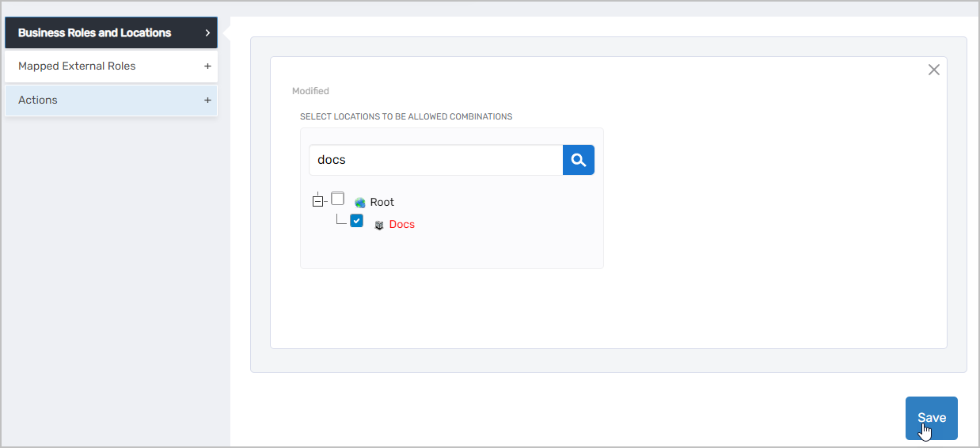Image resolution: width=980 pixels, height=448 pixels.
Task: Select the red Docs tree label
Action: pos(401,225)
